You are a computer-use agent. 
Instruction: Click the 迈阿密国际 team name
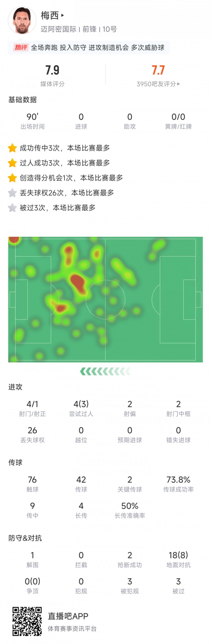[59, 29]
